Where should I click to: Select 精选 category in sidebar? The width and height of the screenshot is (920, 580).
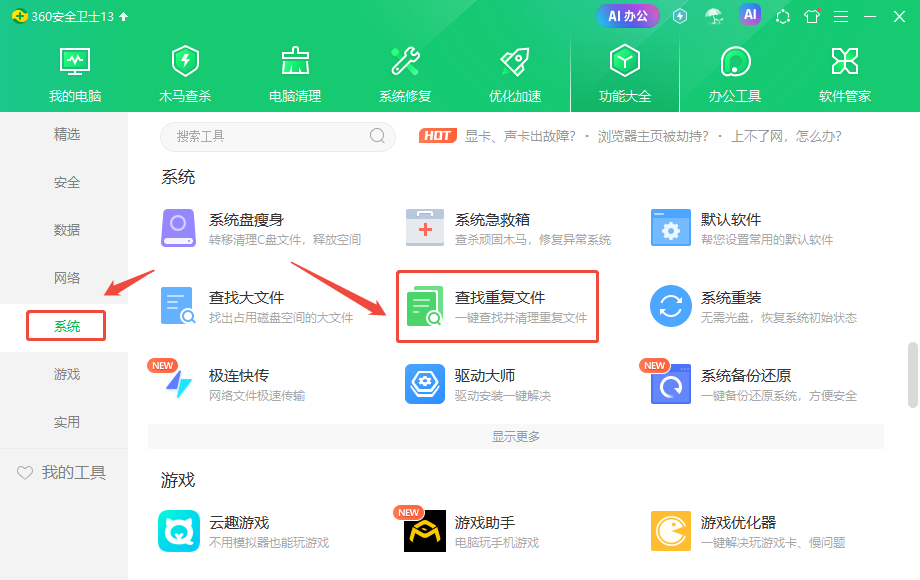(x=67, y=134)
